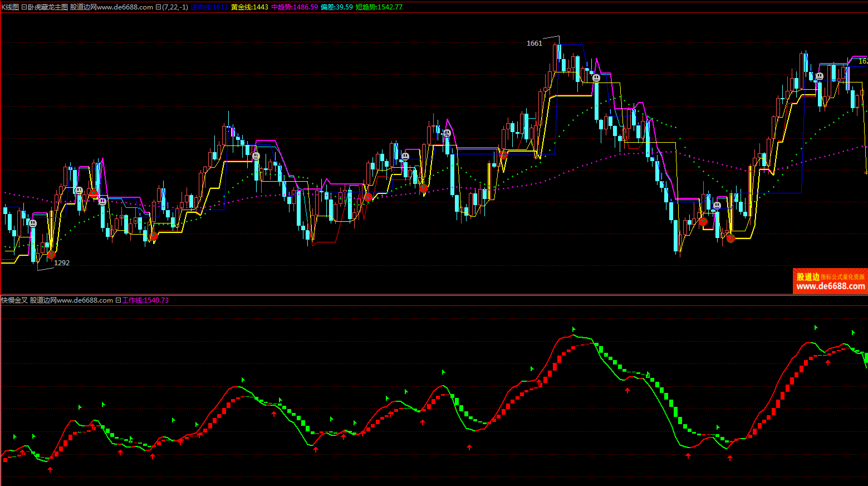Screen dimensions: 868x486
Task: Click the green triangle above the oscillator's highest peak
Action: [x=573, y=329]
